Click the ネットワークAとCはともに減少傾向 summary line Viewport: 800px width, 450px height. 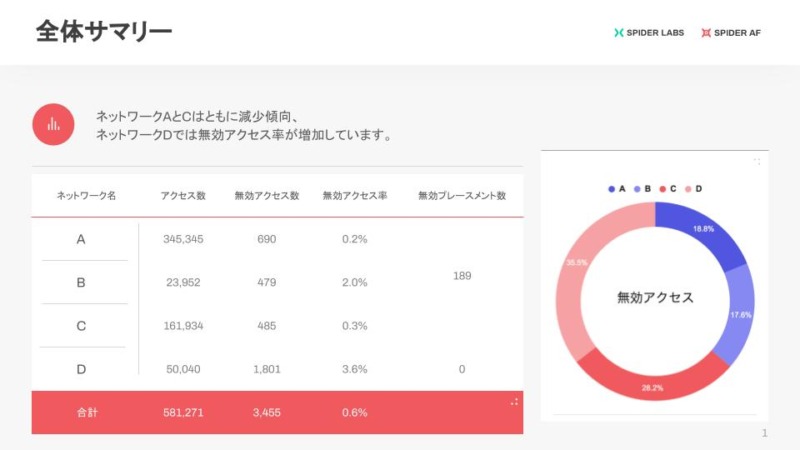click(196, 117)
